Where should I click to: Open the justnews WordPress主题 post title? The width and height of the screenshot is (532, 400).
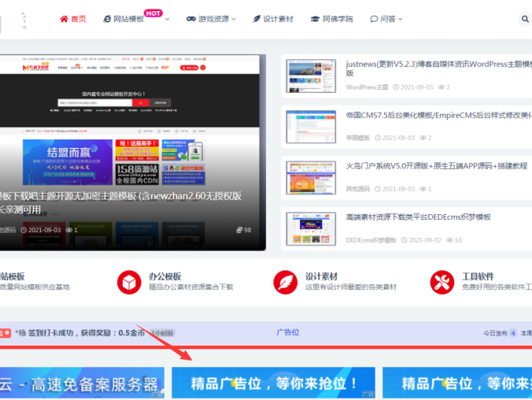point(438,69)
